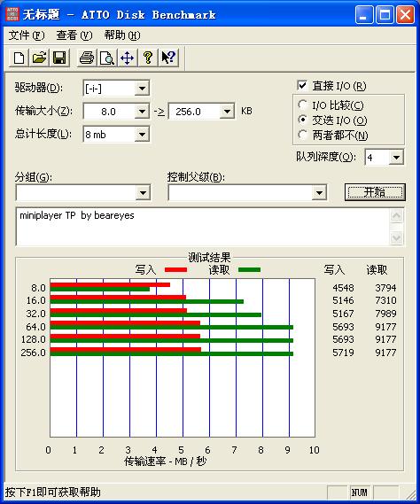Select the 两者都不 radio option
The image size is (420, 504).
tap(302, 135)
